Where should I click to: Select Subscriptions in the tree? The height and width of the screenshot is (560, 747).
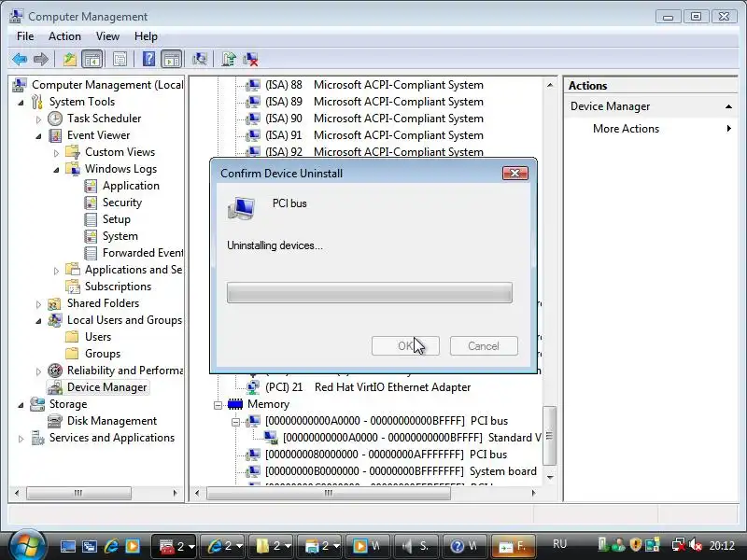pyautogui.click(x=118, y=287)
